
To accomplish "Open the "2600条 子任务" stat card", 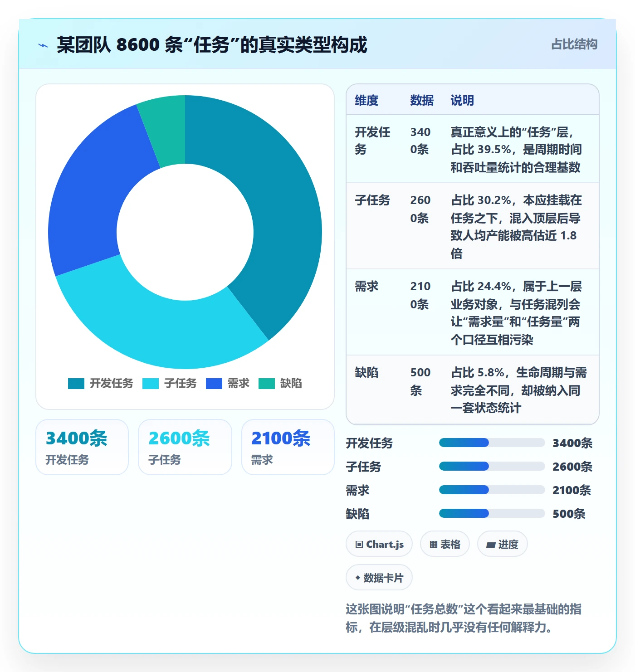I will [x=185, y=447].
